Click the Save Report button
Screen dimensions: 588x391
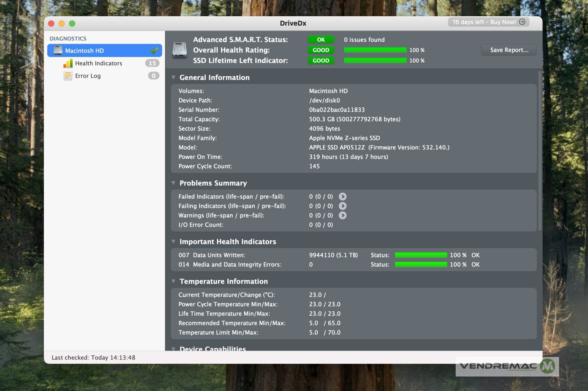pyautogui.click(x=509, y=50)
